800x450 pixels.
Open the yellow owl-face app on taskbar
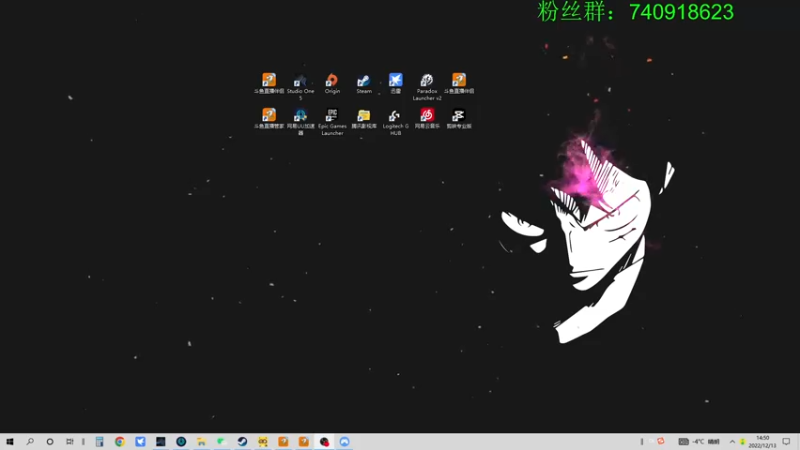coord(263,441)
